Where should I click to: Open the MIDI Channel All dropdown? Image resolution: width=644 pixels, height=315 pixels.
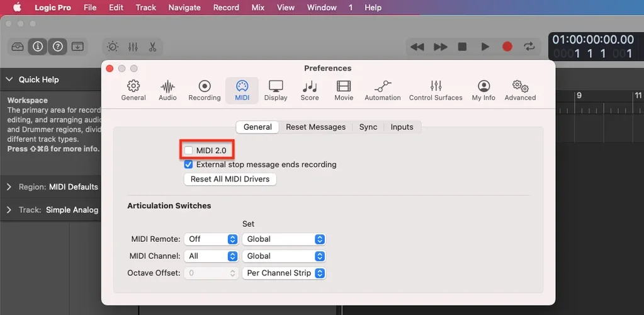click(x=212, y=256)
